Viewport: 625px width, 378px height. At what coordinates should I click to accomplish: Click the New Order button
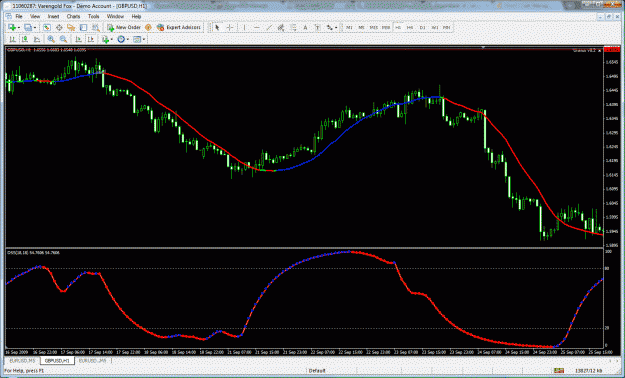[124, 28]
